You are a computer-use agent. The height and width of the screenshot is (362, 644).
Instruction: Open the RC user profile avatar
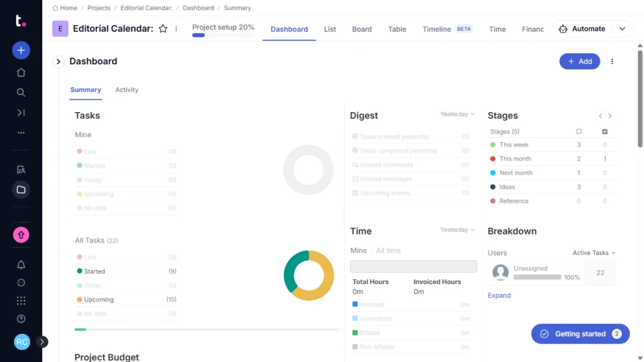[x=21, y=342]
